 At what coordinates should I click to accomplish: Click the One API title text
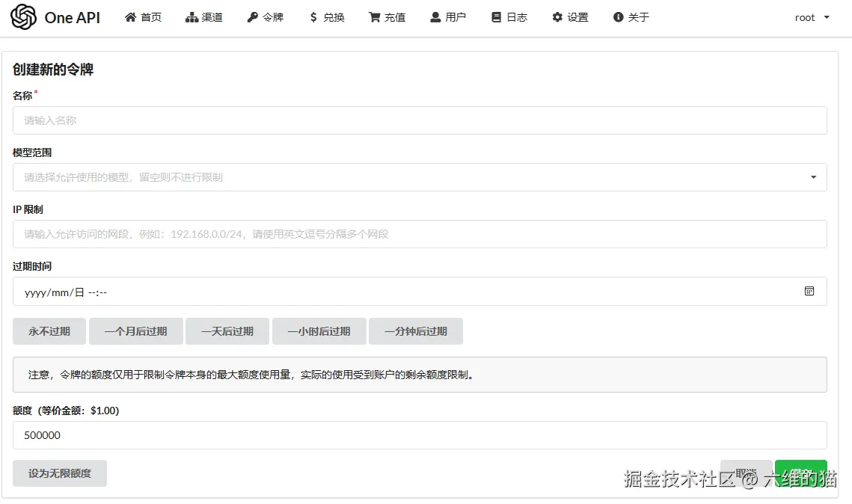tap(73, 17)
